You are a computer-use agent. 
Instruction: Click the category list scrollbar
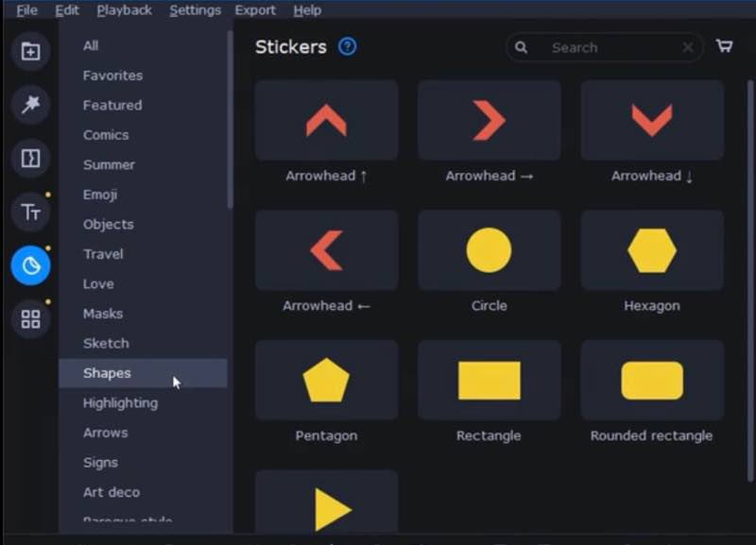point(230,123)
